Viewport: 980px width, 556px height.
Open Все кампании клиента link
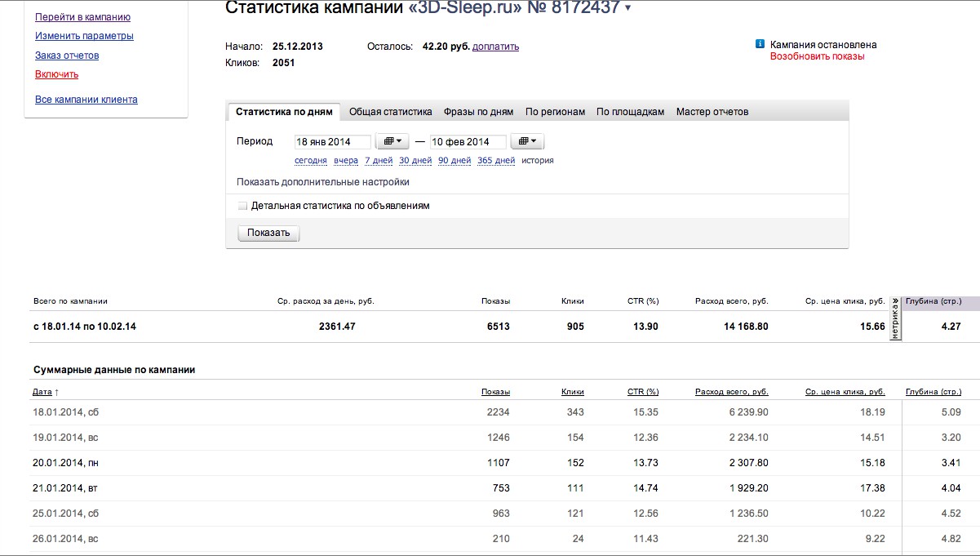(x=86, y=100)
